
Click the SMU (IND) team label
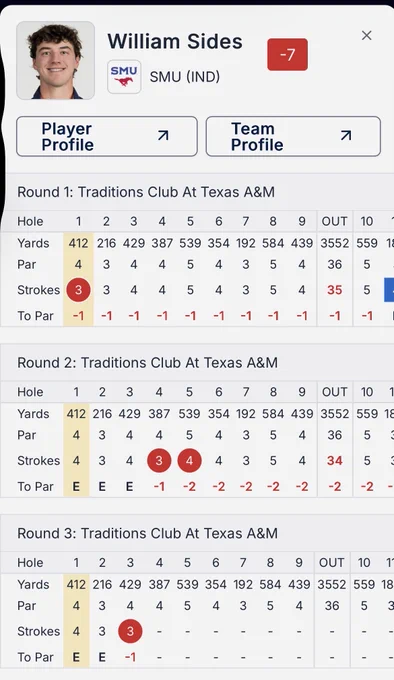point(185,77)
